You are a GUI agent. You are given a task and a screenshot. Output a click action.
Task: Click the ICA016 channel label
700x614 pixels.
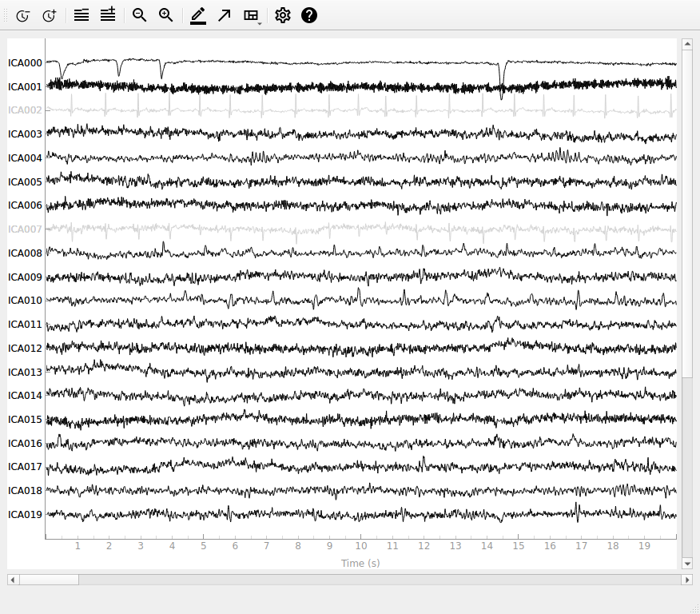coord(25,443)
